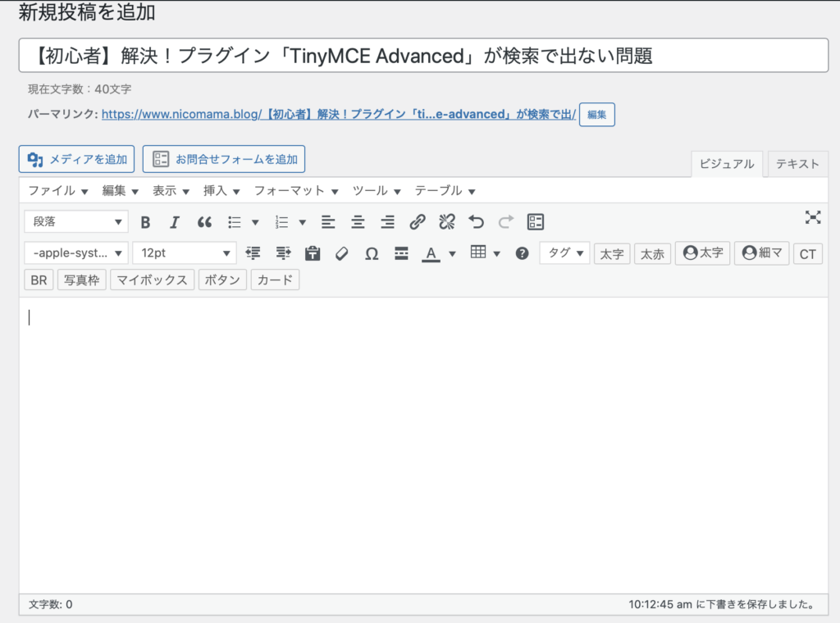Toggle bold formatting
This screenshot has height=623, width=840.
pos(145,222)
